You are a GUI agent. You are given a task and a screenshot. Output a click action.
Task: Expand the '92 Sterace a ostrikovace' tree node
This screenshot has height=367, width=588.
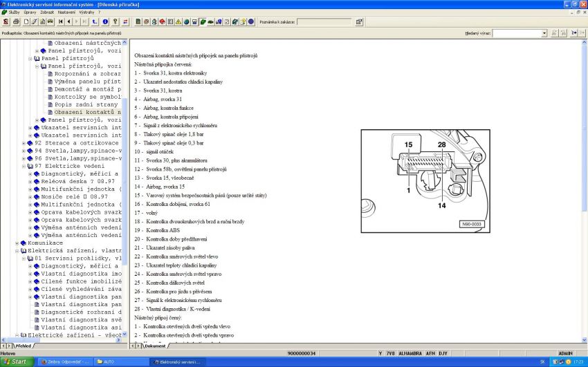tap(24, 143)
